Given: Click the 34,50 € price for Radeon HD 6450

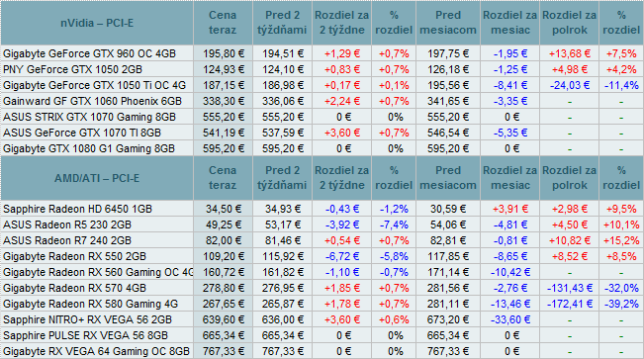Looking at the screenshot, I should (x=223, y=209).
